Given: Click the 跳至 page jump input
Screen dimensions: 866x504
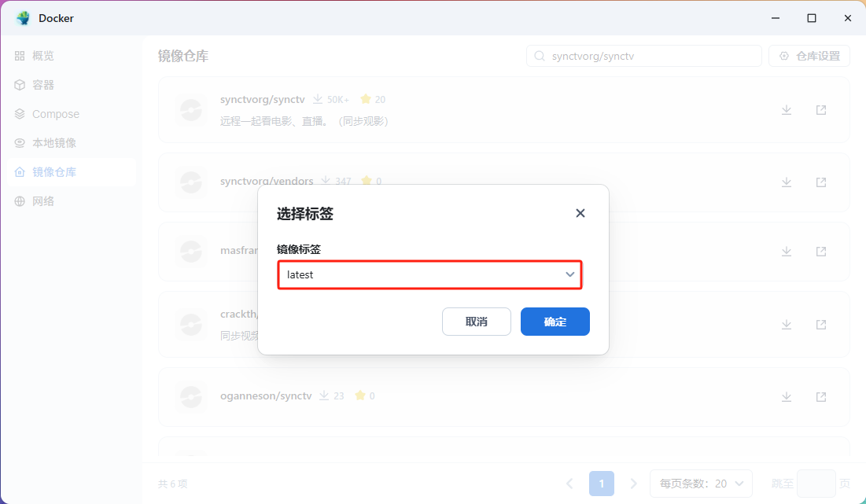Looking at the screenshot, I should pyautogui.click(x=816, y=484).
